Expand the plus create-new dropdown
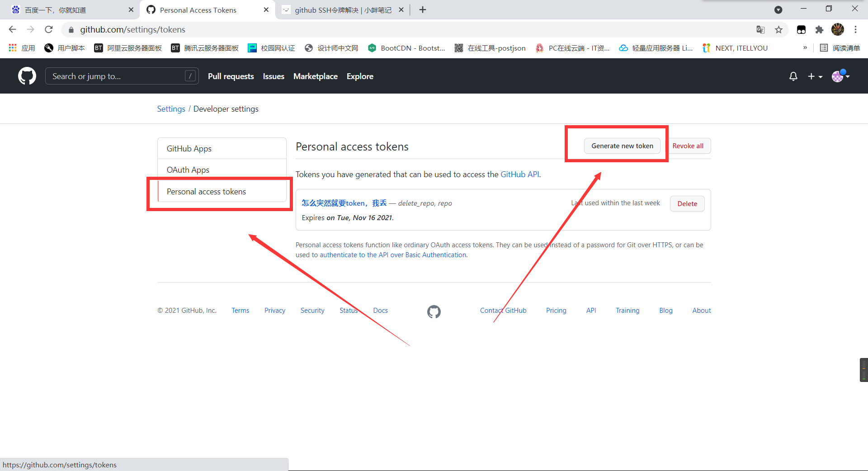The height and width of the screenshot is (471, 868). (x=815, y=76)
